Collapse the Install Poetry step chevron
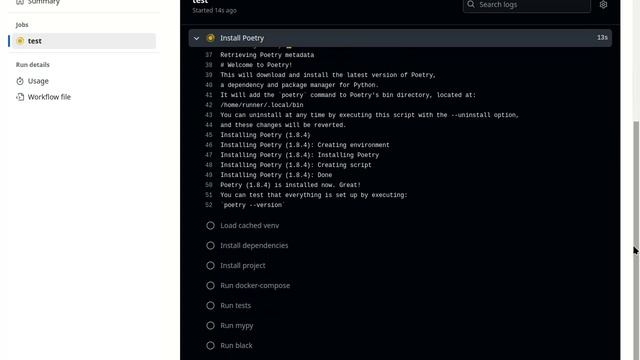This screenshot has height=360, width=640. pos(196,38)
